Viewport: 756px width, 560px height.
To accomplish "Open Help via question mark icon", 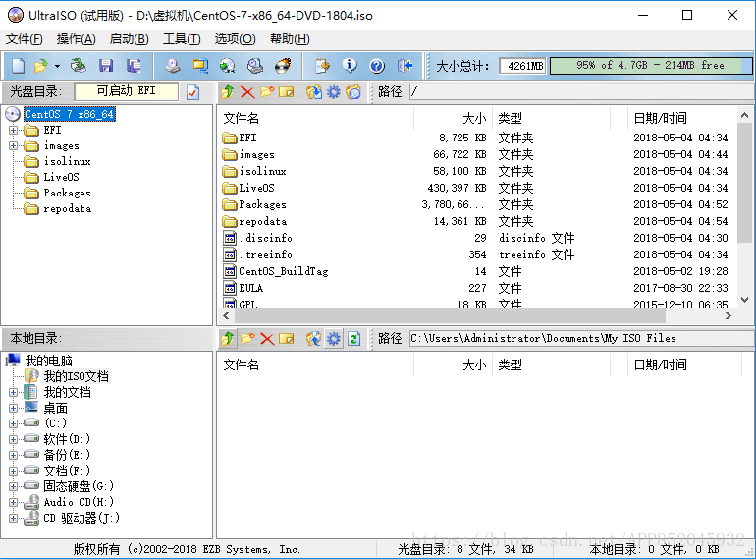I will point(377,66).
